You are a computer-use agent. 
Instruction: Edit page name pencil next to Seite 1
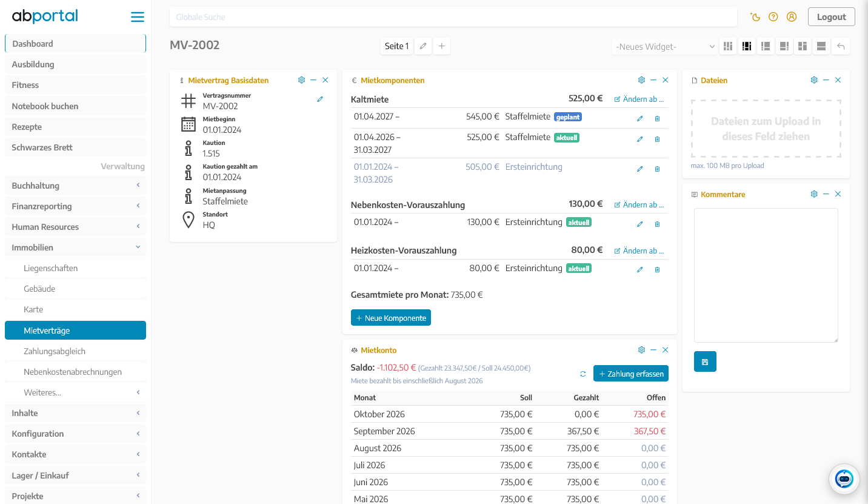coord(423,46)
